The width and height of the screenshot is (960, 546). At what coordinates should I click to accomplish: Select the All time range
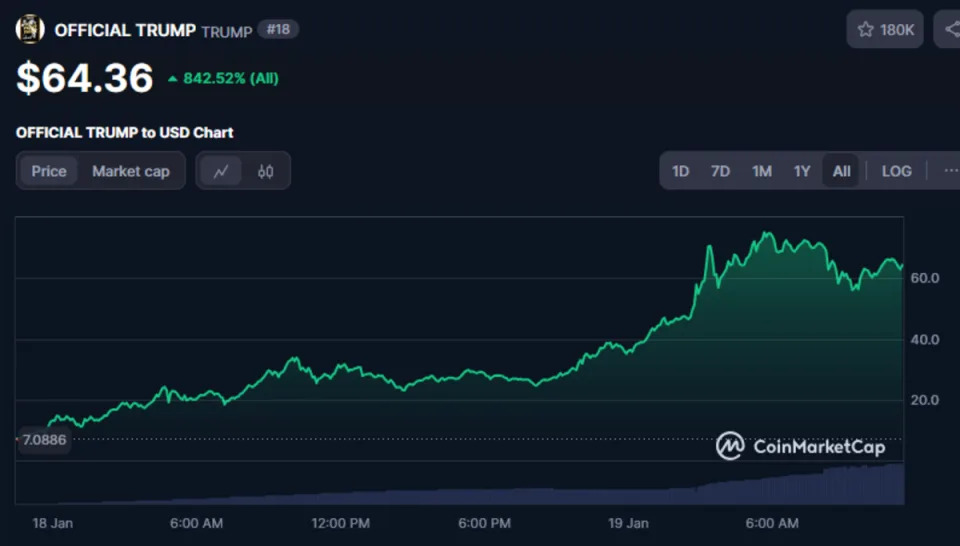click(841, 171)
